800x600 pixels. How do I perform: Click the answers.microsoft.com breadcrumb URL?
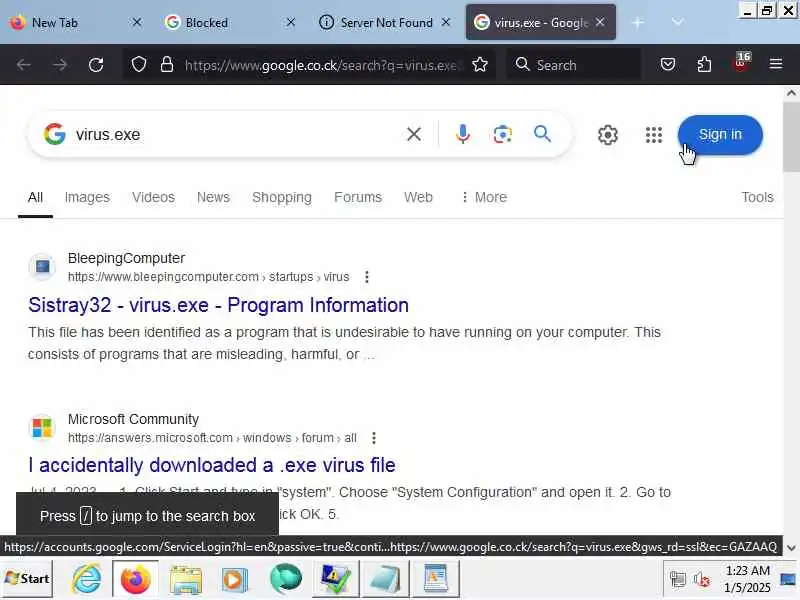(212, 438)
